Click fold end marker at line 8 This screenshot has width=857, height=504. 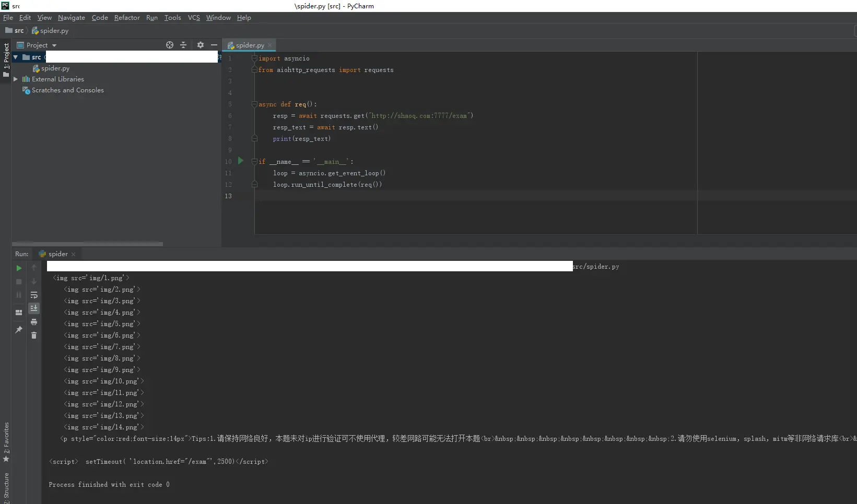[254, 139]
